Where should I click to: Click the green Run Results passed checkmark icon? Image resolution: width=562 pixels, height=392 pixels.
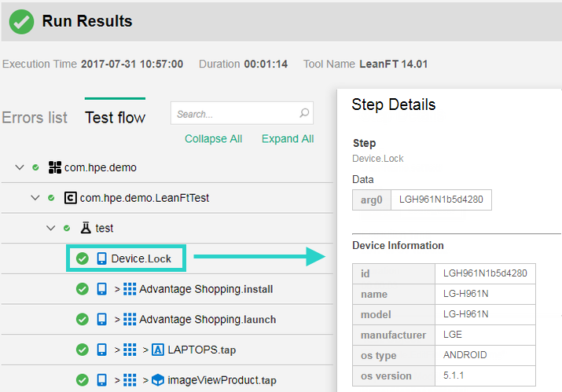[21, 21]
